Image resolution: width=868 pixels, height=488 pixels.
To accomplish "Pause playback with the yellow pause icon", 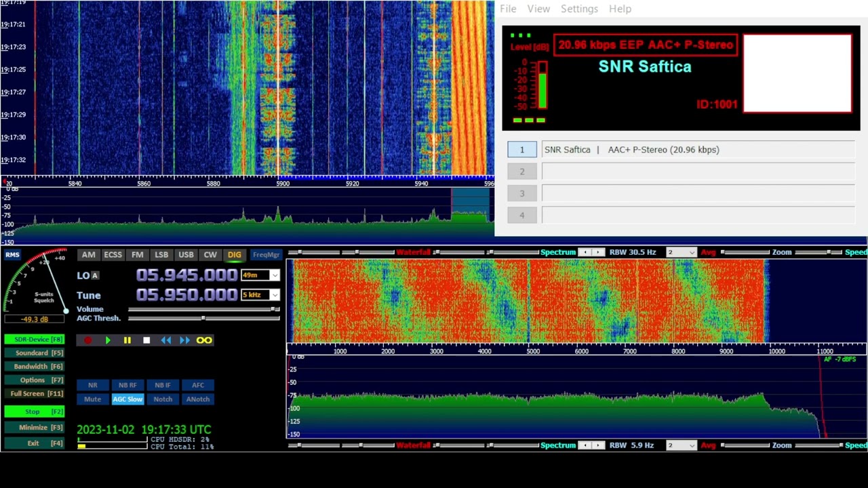I will point(127,340).
